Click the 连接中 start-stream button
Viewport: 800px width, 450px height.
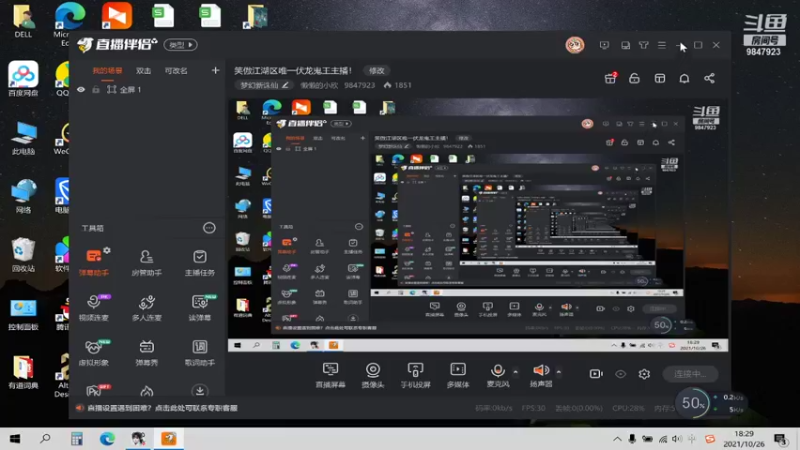click(690, 374)
